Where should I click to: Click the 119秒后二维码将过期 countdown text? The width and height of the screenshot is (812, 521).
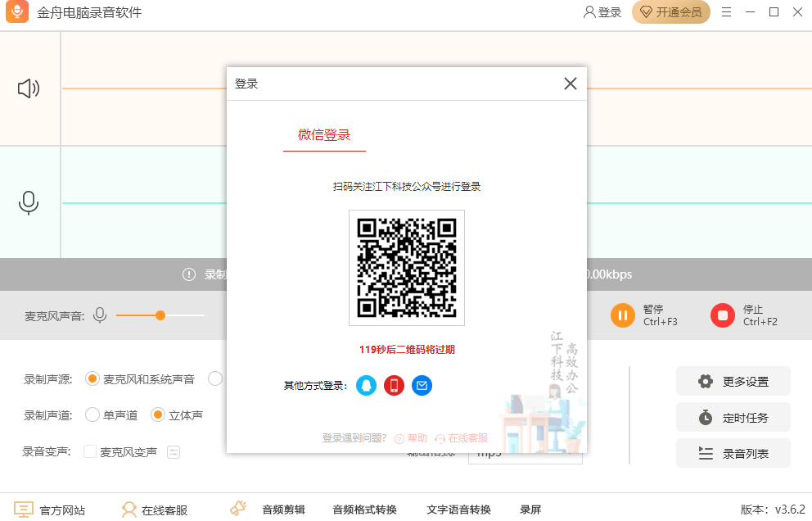pos(407,350)
